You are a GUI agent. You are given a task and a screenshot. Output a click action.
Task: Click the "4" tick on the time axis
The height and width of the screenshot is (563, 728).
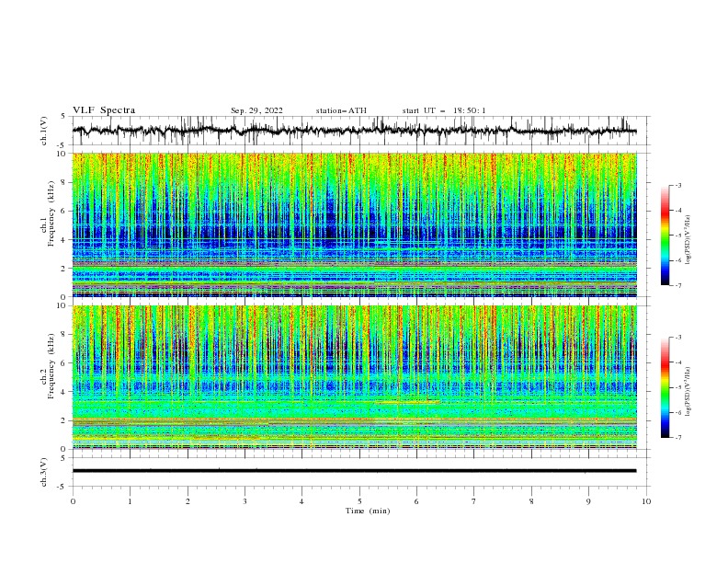click(x=301, y=501)
